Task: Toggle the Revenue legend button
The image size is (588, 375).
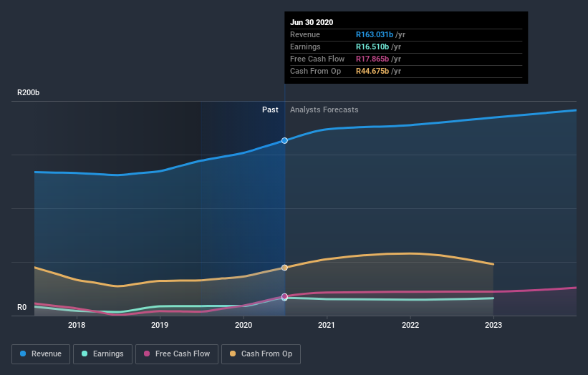Action: pos(41,354)
